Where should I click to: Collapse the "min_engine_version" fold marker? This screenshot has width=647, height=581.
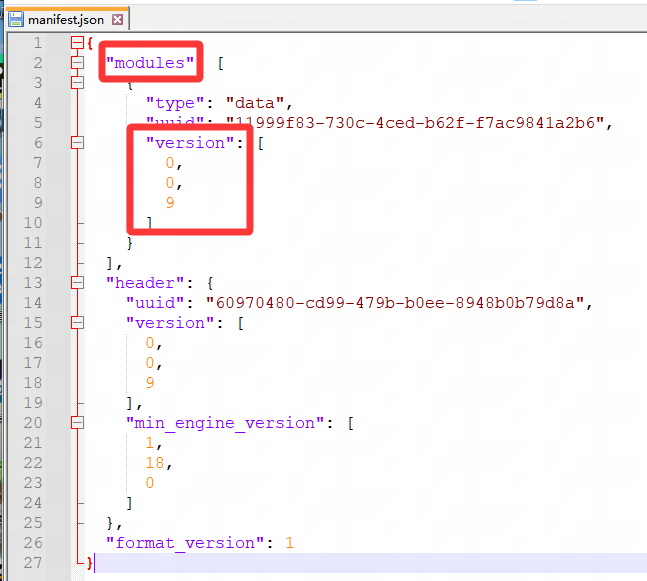77,423
